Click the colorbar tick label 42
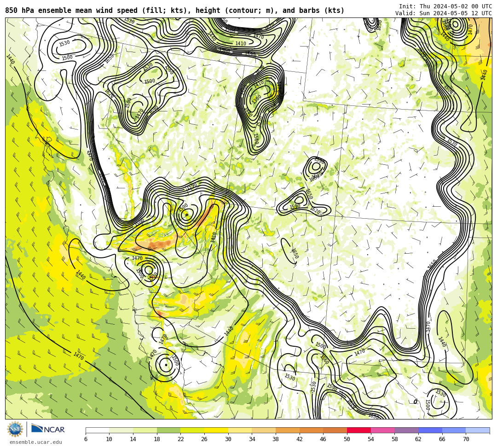This screenshot has height=448, width=497. 300,439
